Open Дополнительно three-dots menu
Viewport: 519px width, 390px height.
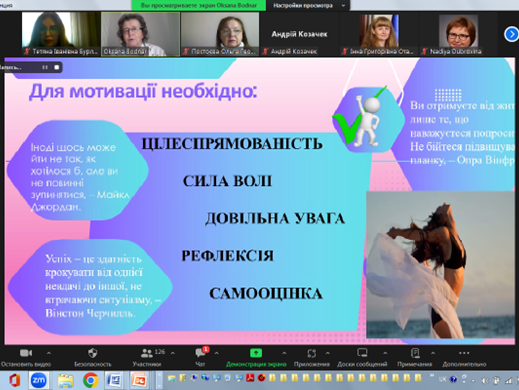point(464,353)
